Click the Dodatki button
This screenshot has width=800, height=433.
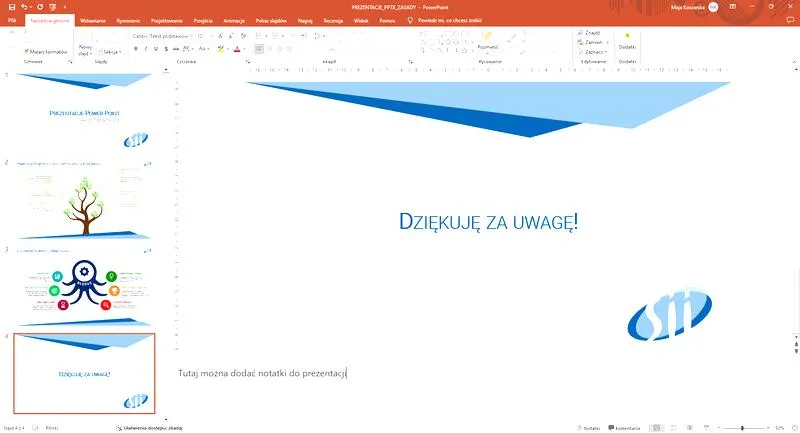627,41
